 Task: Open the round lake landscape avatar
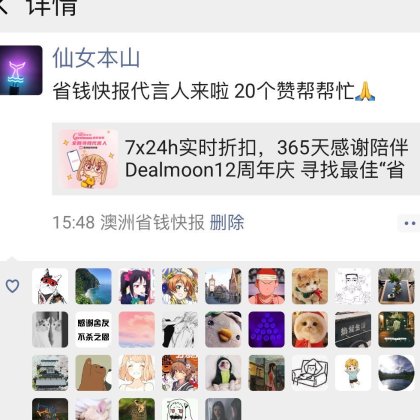tap(396, 373)
